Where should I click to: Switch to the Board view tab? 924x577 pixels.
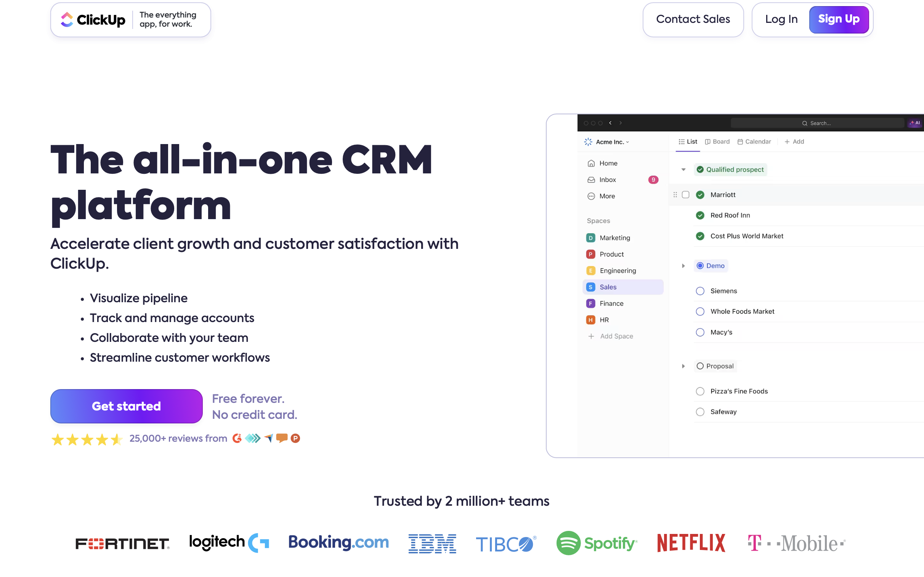[717, 141]
